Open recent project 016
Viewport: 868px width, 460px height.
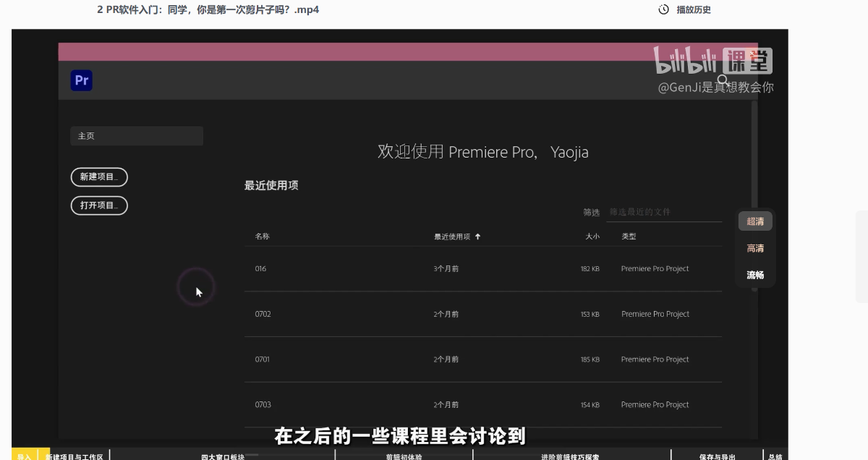coord(260,268)
